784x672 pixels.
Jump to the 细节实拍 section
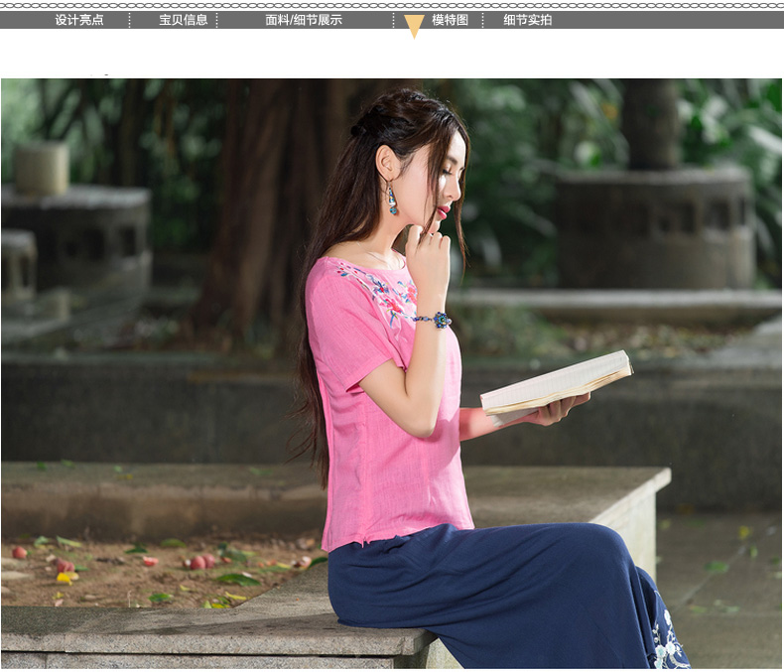coord(527,20)
